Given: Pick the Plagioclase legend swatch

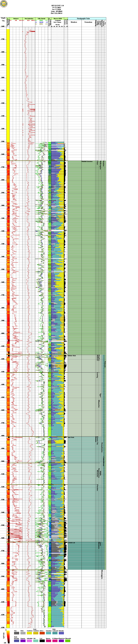Looking at the screenshot, I should (x=61, y=641).
